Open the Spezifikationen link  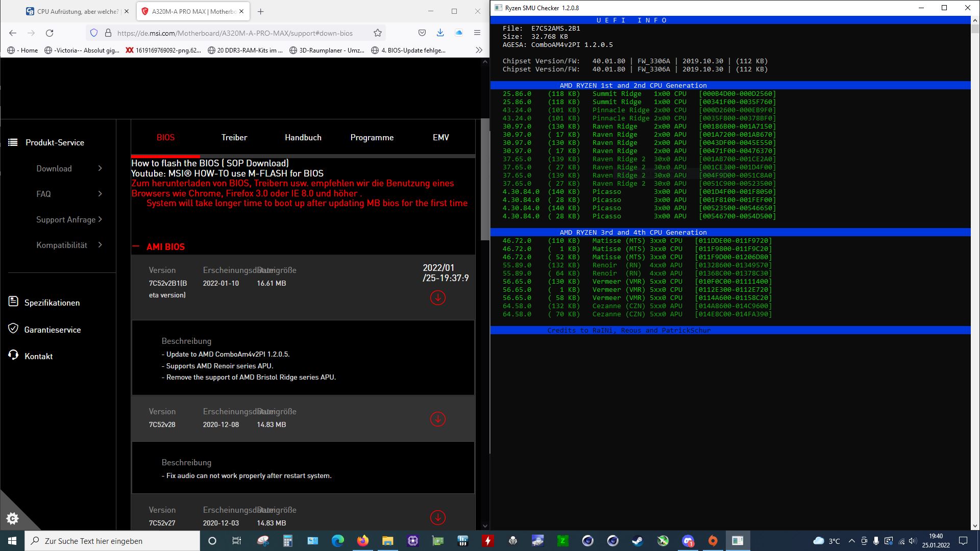pos(52,303)
